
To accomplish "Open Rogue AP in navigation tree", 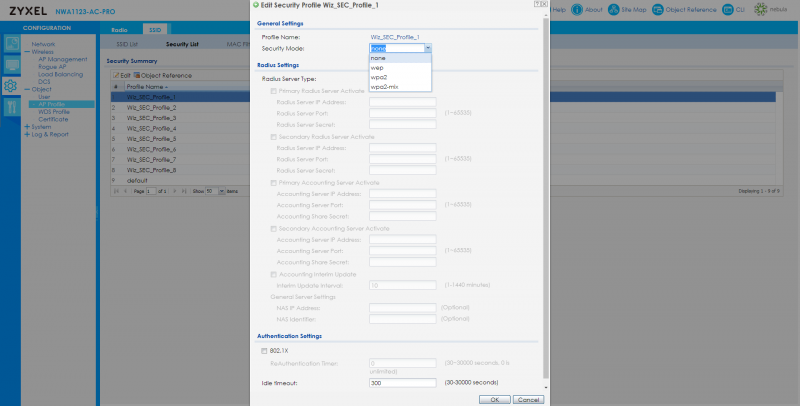I will [52, 67].
